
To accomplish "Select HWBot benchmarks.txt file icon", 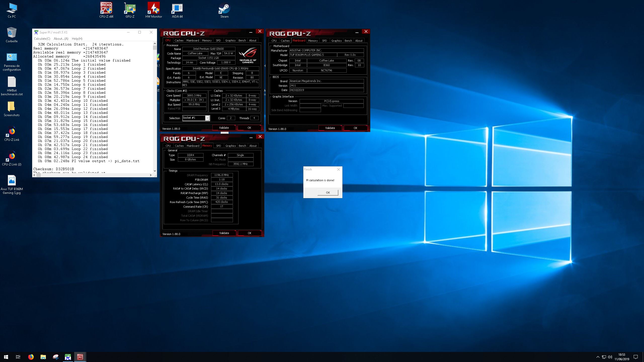I will pyautogui.click(x=12, y=86).
